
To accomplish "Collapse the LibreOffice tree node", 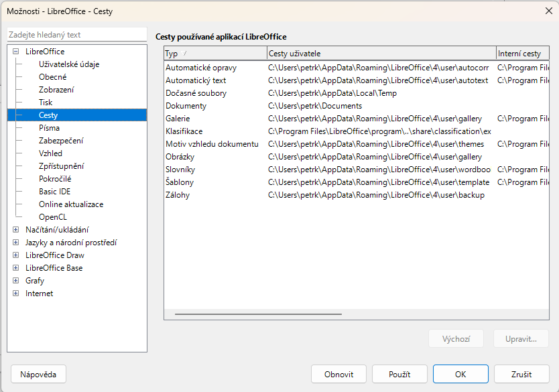I will (15, 52).
